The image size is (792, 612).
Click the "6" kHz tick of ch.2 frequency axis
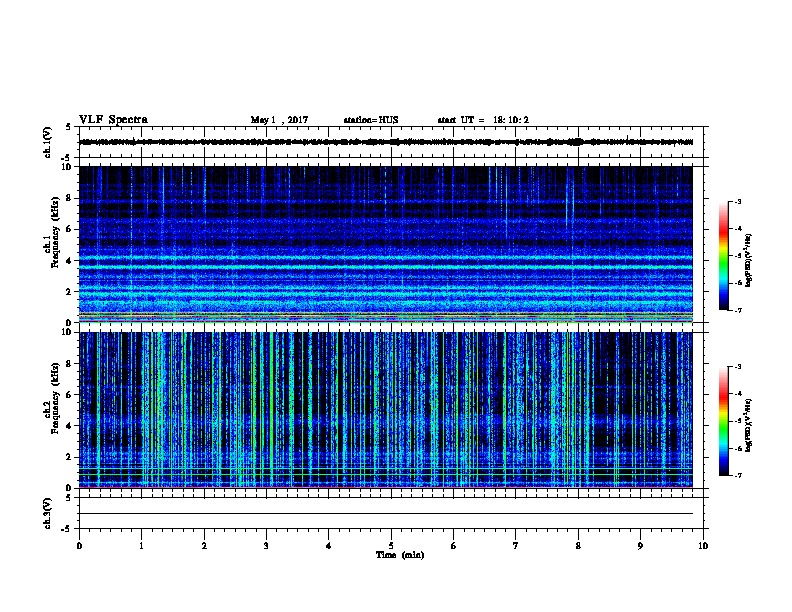[69, 395]
